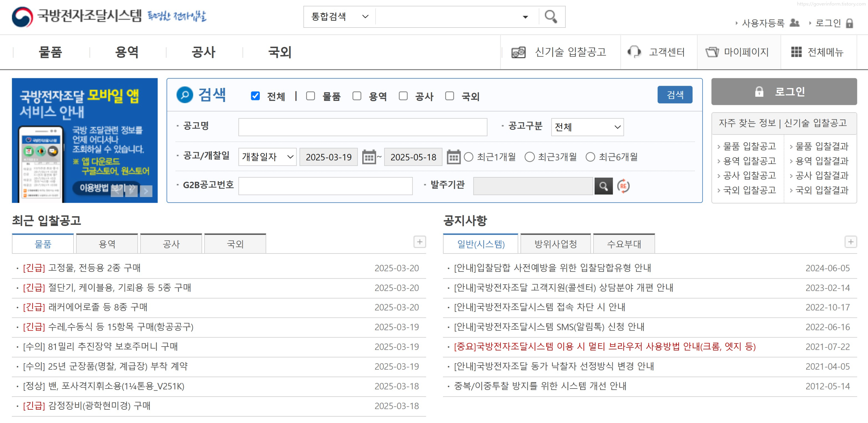
Task: Reset 발주기관 field with RE icon
Action: (x=623, y=186)
